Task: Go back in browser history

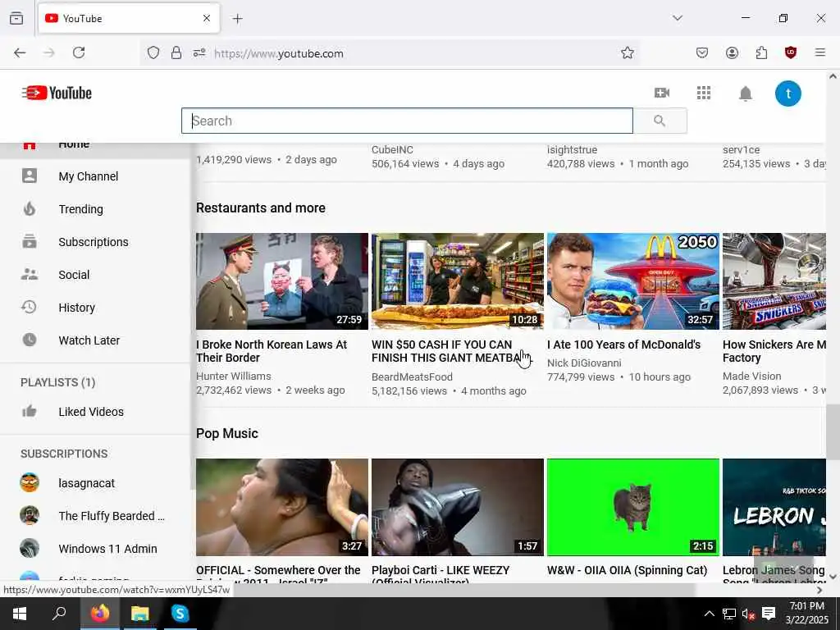Action: click(20, 52)
